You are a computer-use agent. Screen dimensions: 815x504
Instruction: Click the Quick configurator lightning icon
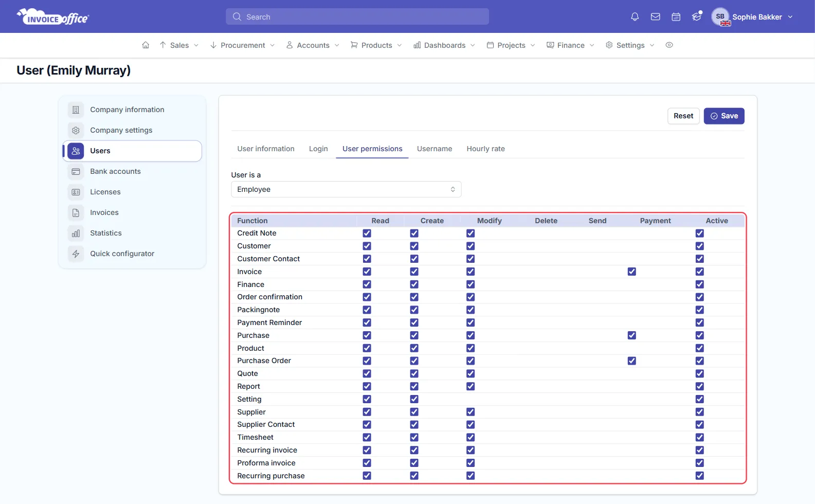point(76,254)
